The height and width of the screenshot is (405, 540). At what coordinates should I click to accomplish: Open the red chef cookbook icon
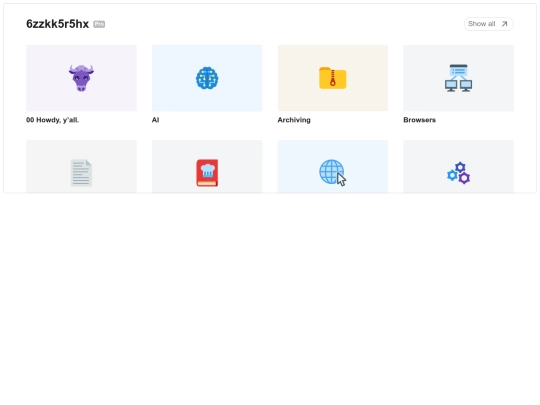(207, 173)
